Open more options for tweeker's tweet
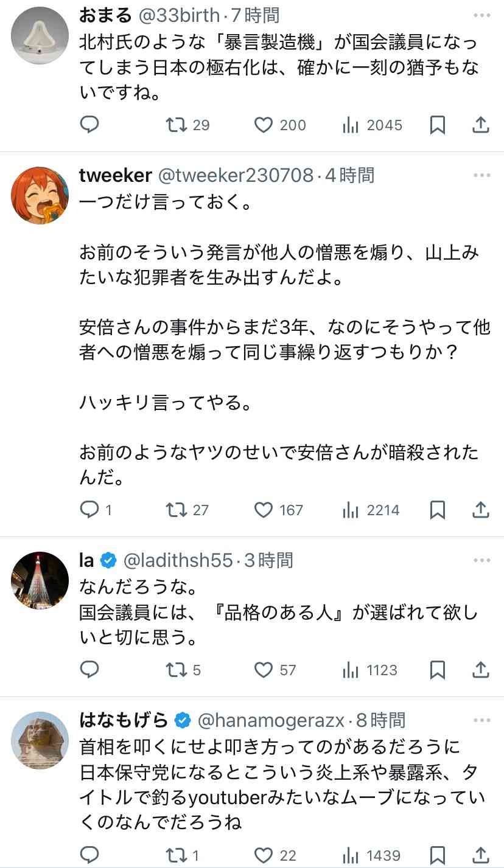Viewport: 504px width, 868px height. click(481, 176)
